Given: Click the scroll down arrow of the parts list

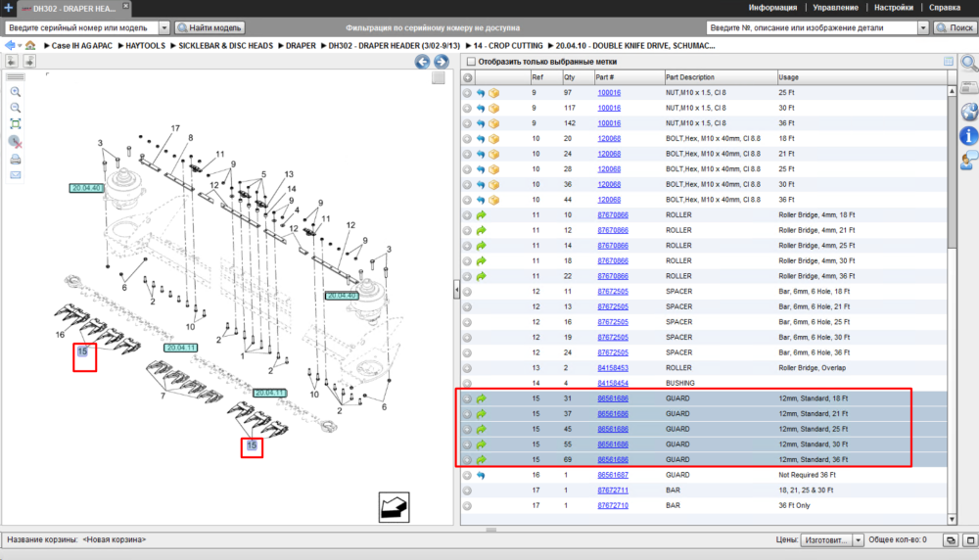Looking at the screenshot, I should pyautogui.click(x=952, y=520).
